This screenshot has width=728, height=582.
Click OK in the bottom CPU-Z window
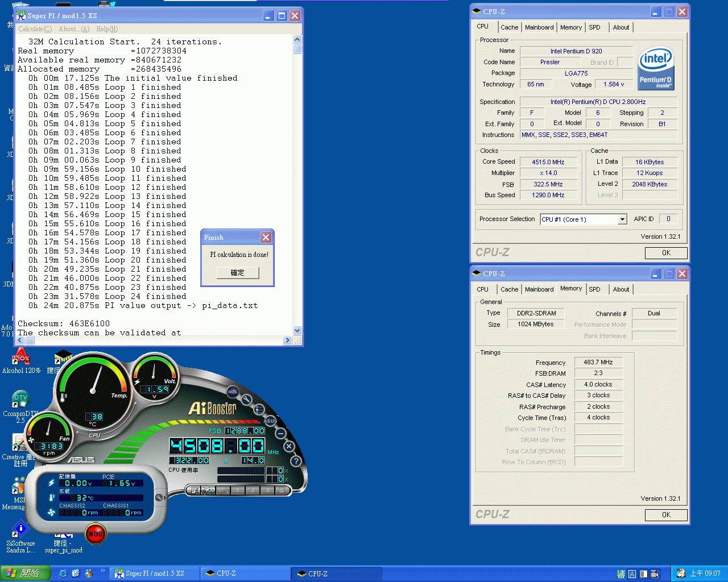pos(666,515)
